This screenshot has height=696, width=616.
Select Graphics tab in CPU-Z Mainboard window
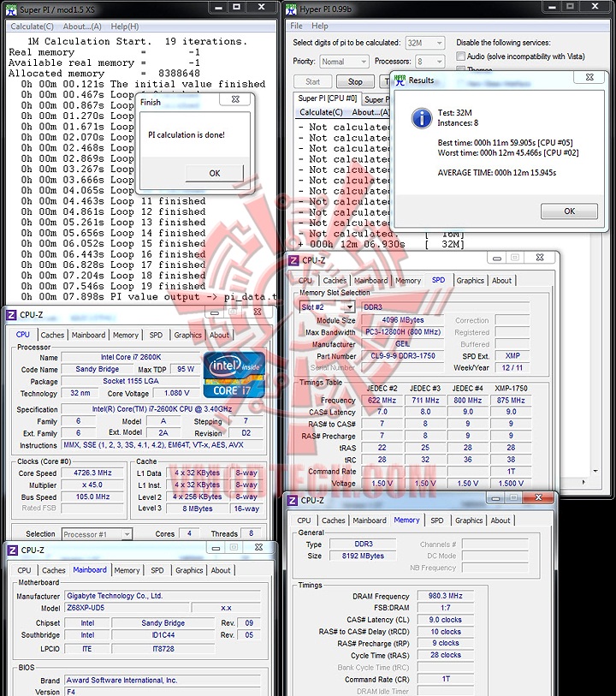(189, 570)
